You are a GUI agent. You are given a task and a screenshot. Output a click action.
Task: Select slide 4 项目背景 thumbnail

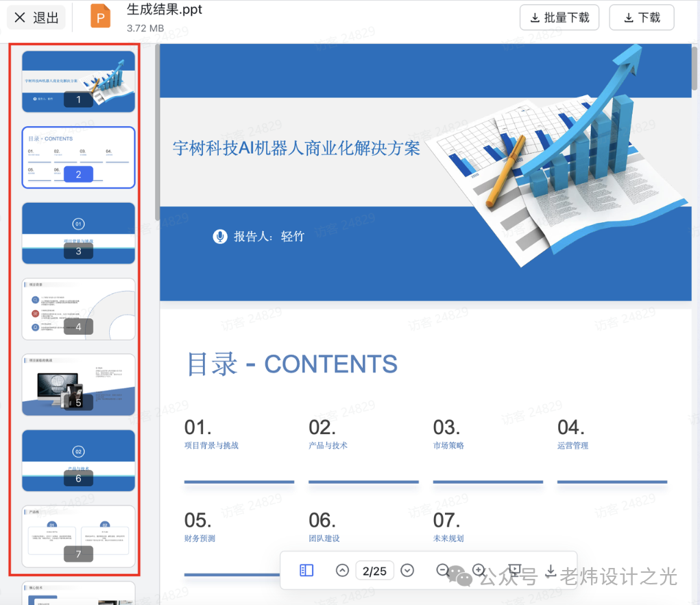point(79,309)
